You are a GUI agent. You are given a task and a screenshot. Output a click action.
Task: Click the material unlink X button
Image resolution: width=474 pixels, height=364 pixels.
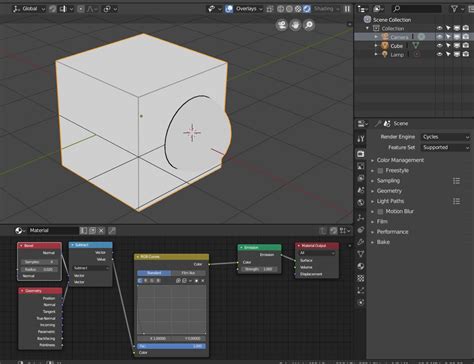coord(101,230)
